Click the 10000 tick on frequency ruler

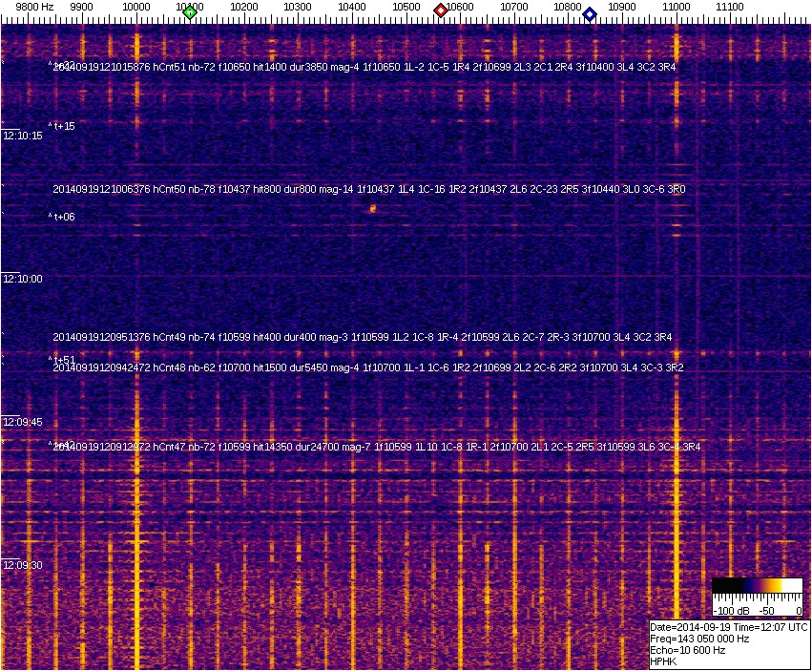(x=136, y=8)
